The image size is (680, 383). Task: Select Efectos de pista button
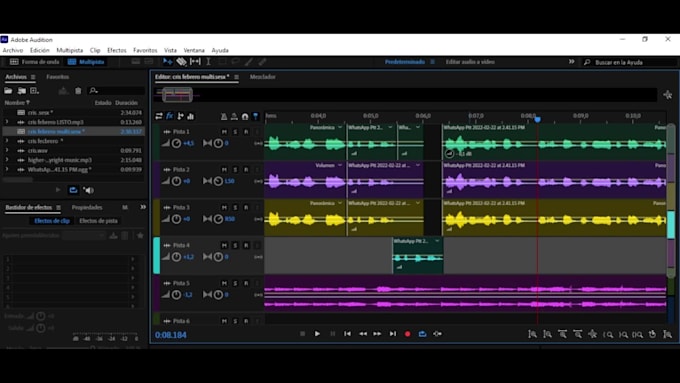coord(98,221)
